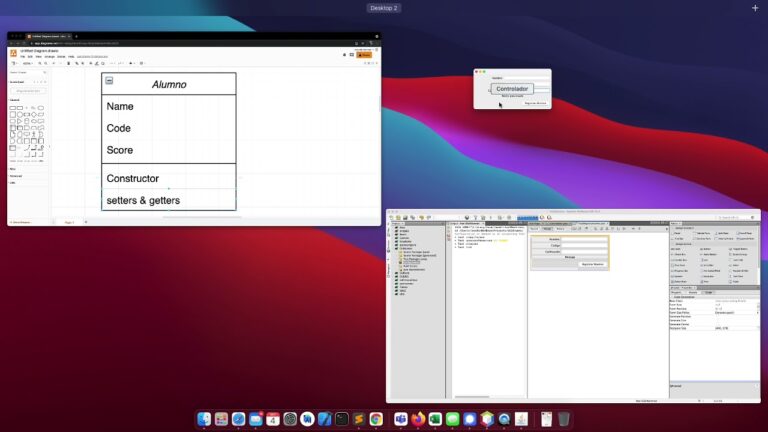Open the Events tab in NetBeans Properties panel
Image resolution: width=768 pixels, height=432 pixels.
pyautogui.click(x=693, y=292)
